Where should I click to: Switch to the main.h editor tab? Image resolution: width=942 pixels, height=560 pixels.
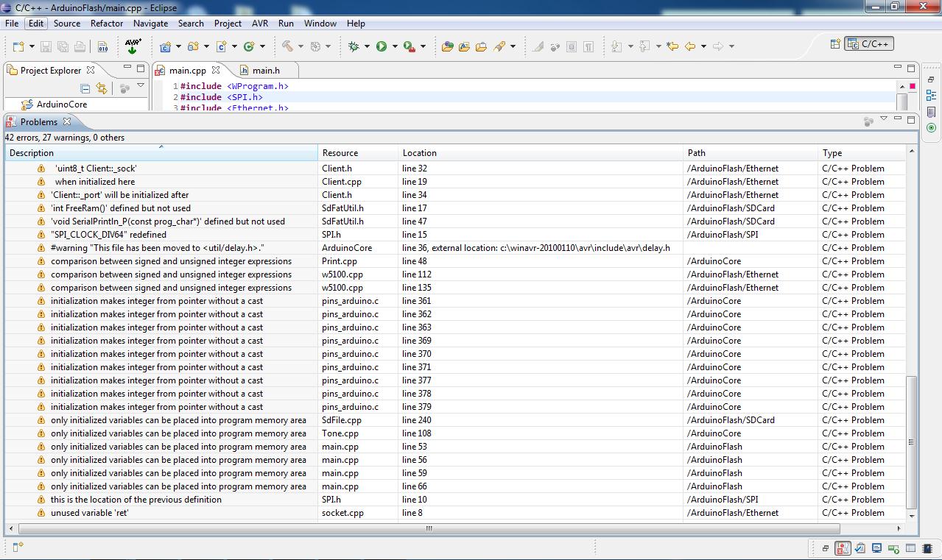point(265,71)
